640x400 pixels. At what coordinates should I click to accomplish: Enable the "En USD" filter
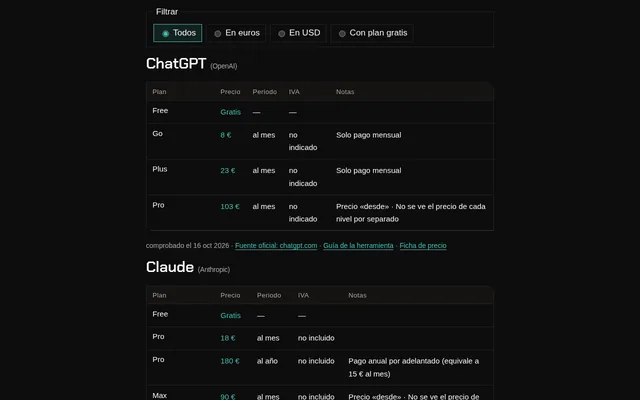(x=299, y=33)
